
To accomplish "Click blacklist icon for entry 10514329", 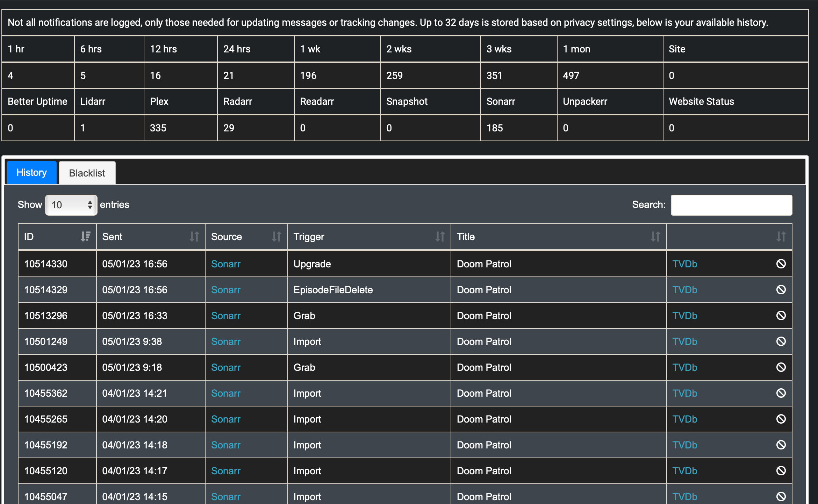I will [x=781, y=290].
